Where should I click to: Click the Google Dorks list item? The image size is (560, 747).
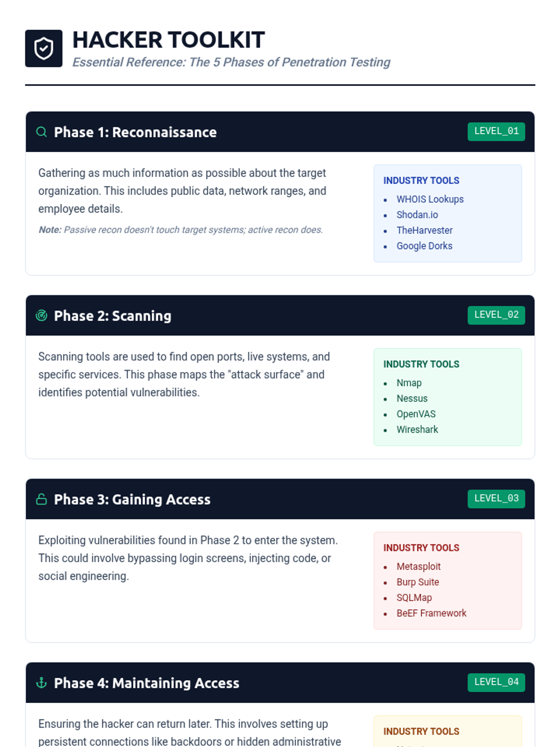click(424, 246)
